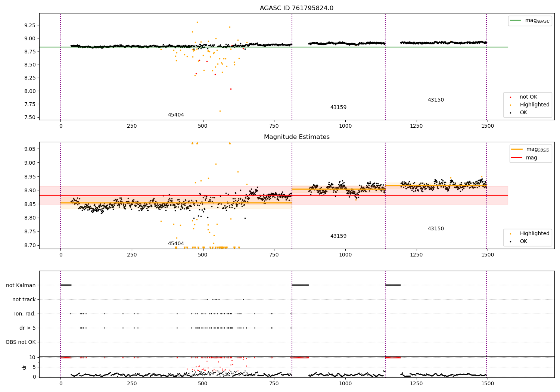This screenshot has width=560, height=392.
Task: Click y-tick 7.75 in the AGASC ID plot
Action: pyautogui.click(x=30, y=104)
